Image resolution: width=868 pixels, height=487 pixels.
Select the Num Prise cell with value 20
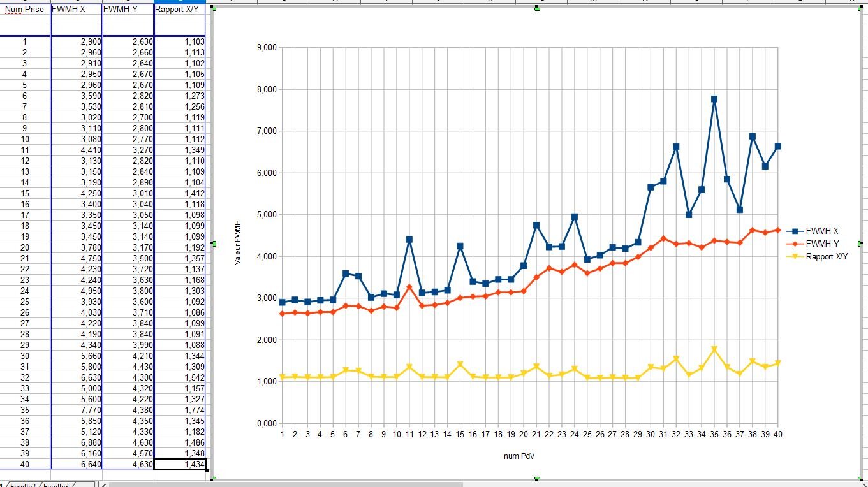coord(25,247)
